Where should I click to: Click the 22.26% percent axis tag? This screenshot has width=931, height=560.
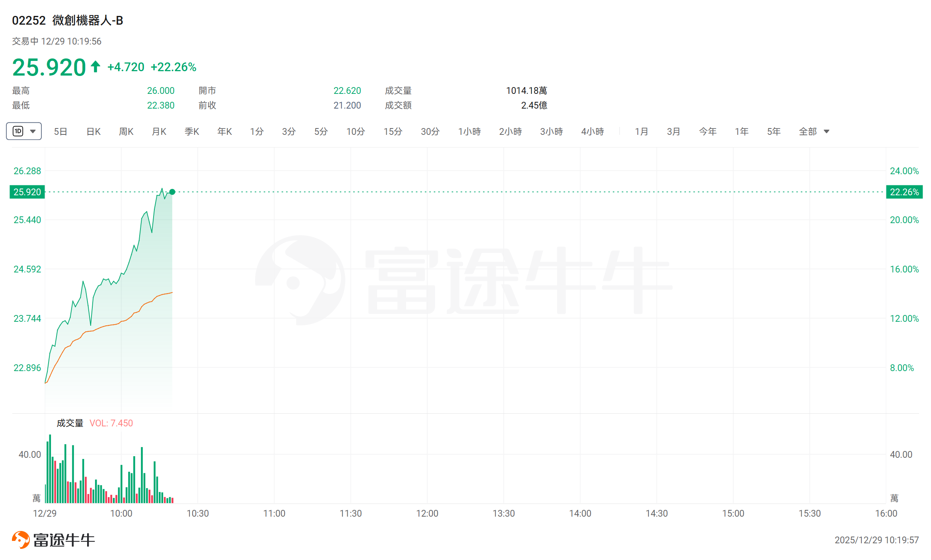click(x=904, y=192)
